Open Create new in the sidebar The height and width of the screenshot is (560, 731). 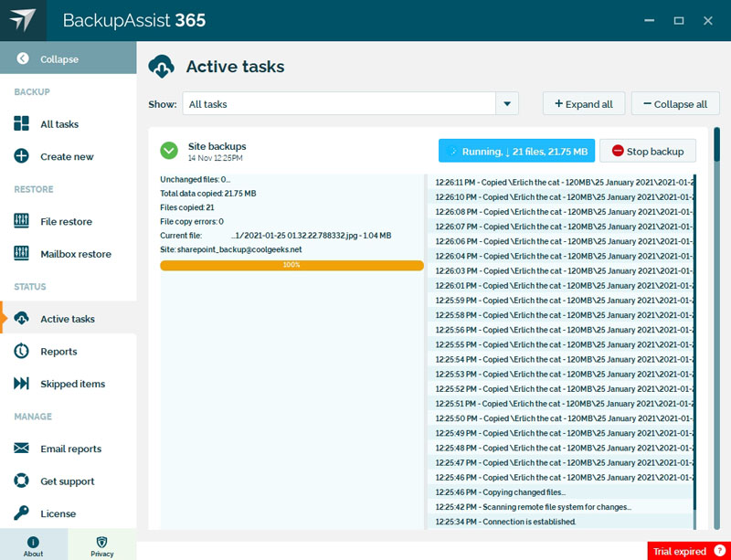point(68,156)
